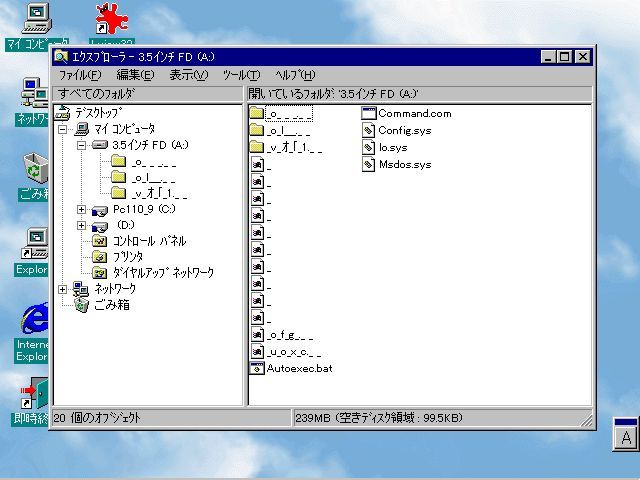
Task: Open コントロール パネル folder icon in tree
Action: coord(100,241)
